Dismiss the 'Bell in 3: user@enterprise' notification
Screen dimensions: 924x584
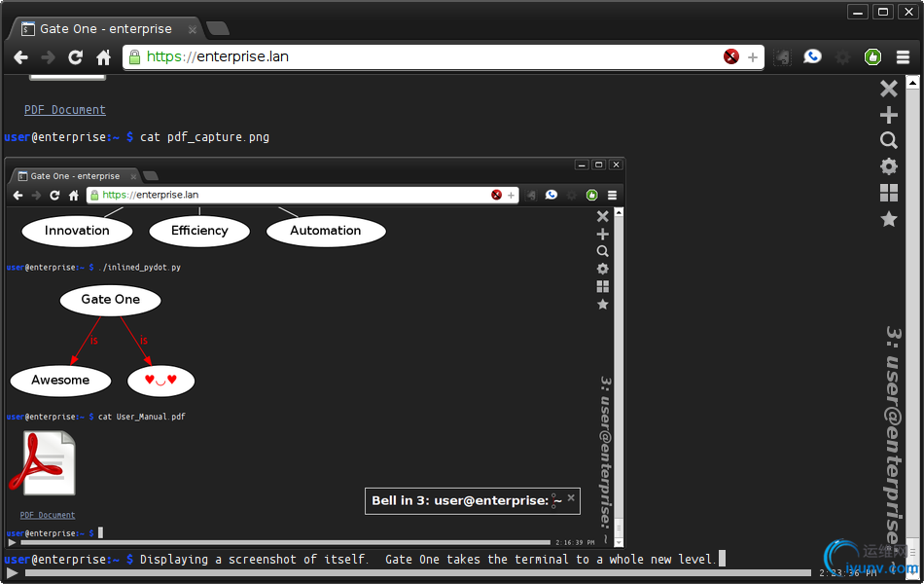coord(571,498)
